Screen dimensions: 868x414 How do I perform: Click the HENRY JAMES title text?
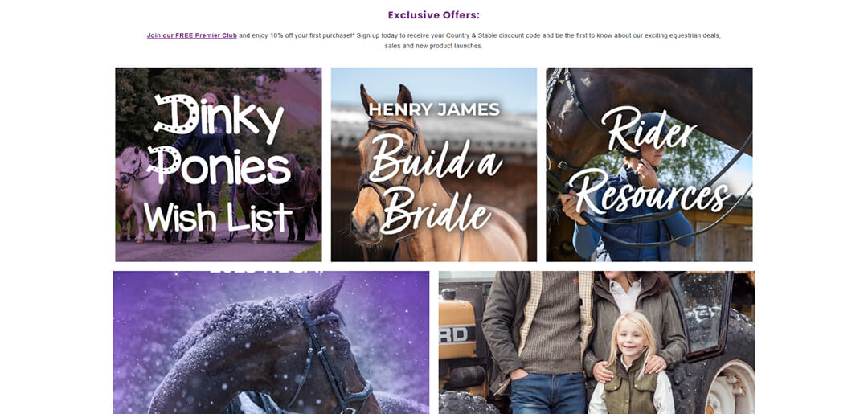(434, 109)
